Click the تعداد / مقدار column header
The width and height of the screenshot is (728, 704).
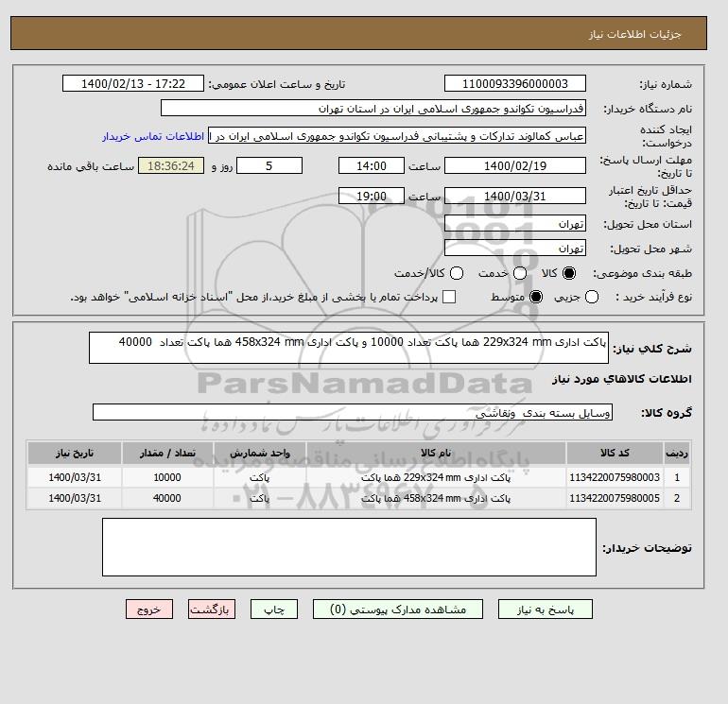point(167,453)
